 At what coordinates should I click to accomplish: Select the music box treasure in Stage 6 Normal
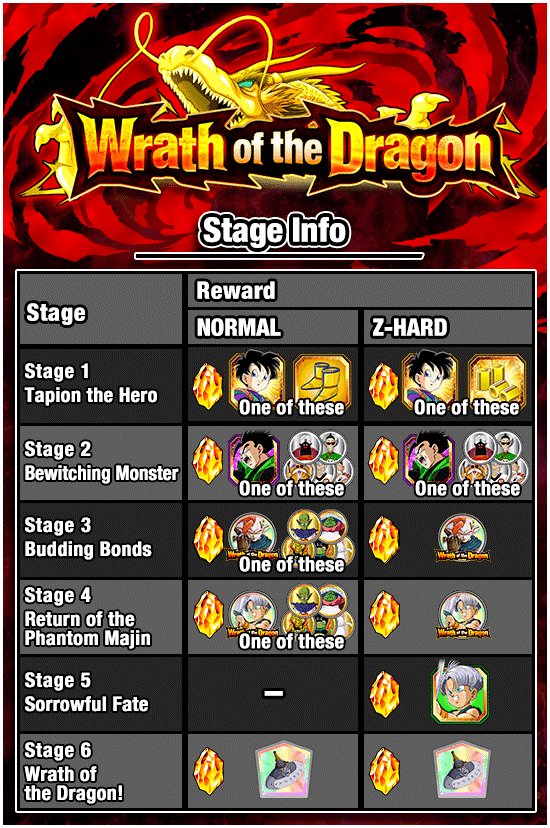(x=285, y=770)
